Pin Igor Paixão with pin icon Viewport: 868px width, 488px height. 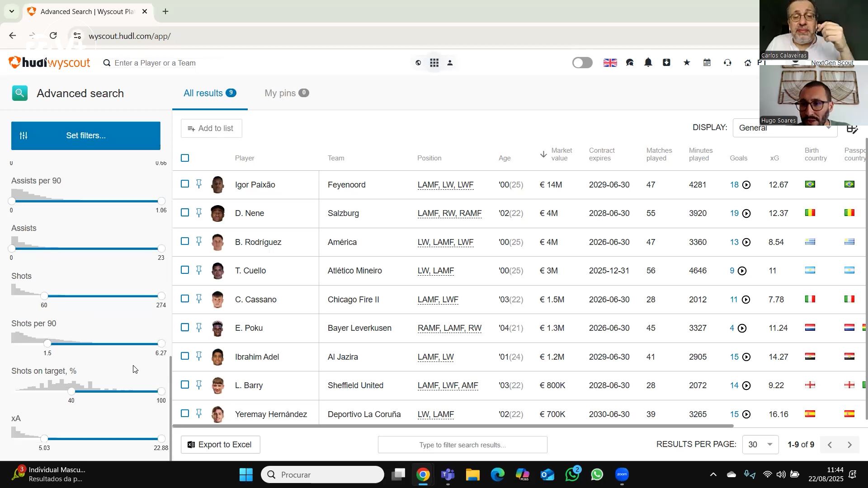[199, 184]
